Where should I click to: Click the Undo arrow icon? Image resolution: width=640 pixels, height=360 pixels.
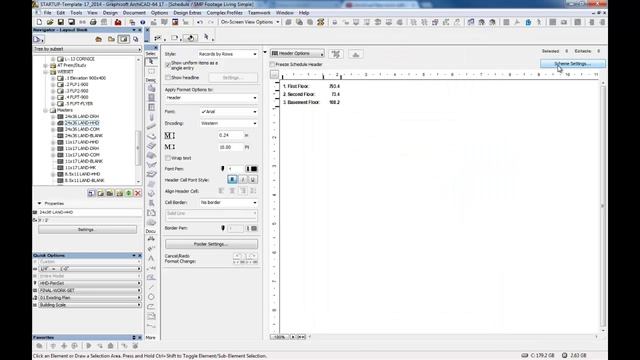point(200,22)
